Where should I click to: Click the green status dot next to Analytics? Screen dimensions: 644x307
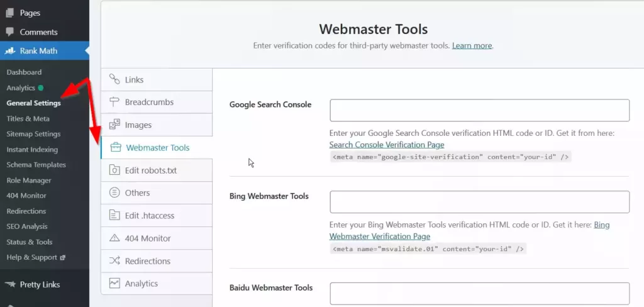point(41,87)
